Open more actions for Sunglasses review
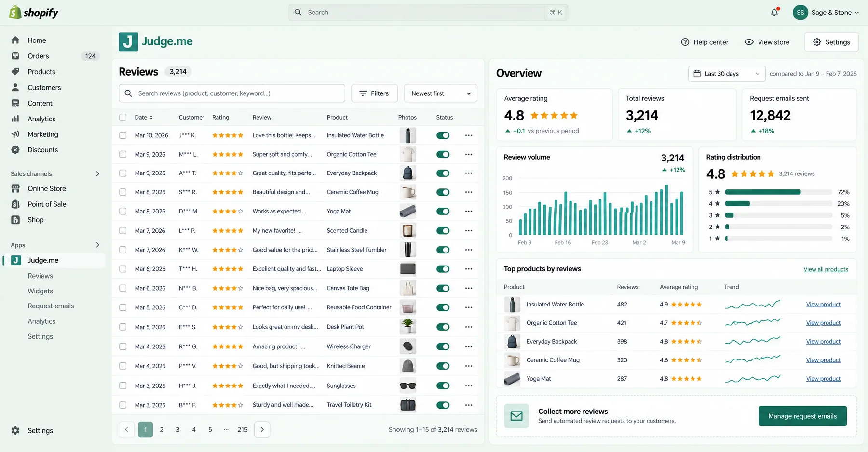Viewport: 868px width, 452px height. tap(469, 386)
